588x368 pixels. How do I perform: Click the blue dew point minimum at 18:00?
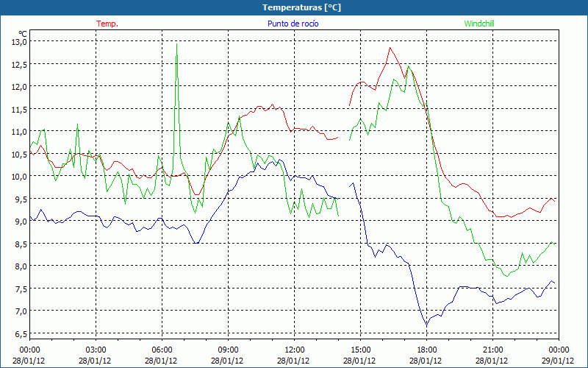click(427, 325)
